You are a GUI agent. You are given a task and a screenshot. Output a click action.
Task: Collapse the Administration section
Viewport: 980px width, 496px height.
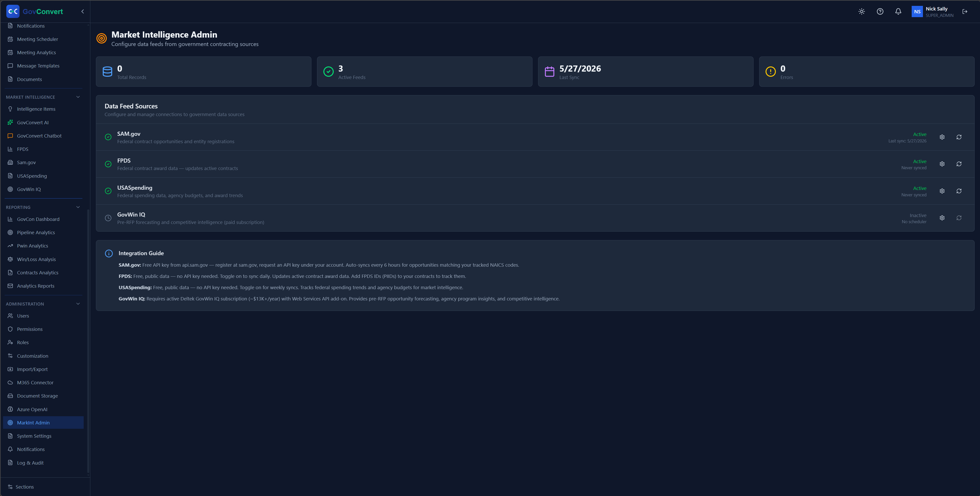(78, 304)
